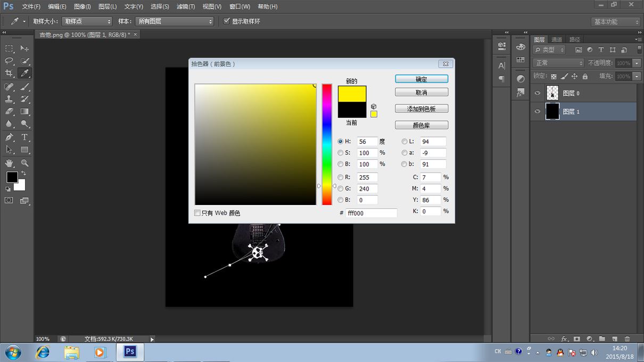Viewport: 644px width, 362px height.
Task: Click 取消 button in color picker
Action: (x=422, y=92)
